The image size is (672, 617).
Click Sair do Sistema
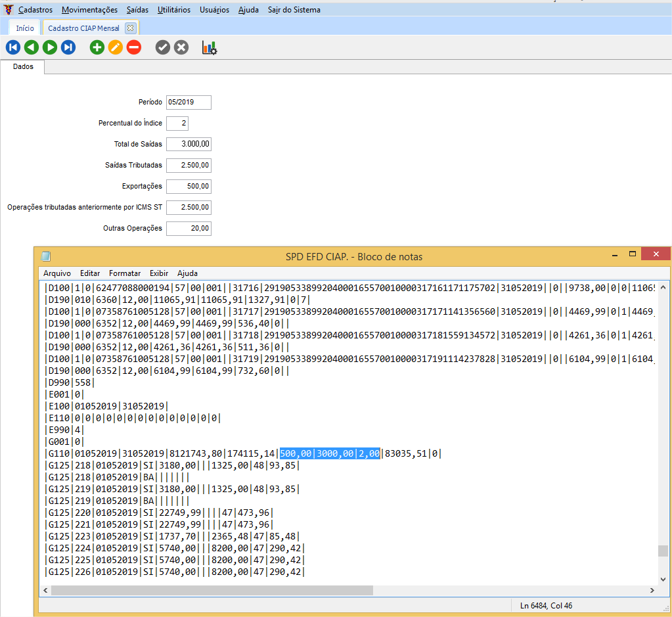(294, 10)
